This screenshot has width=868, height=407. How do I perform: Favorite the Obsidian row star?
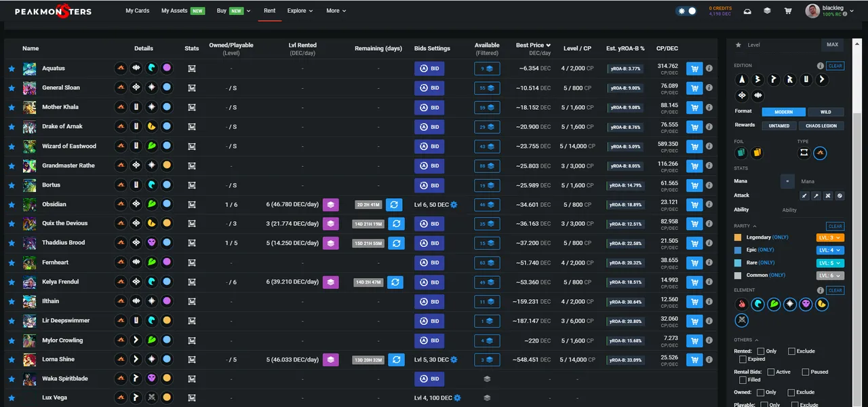12,204
